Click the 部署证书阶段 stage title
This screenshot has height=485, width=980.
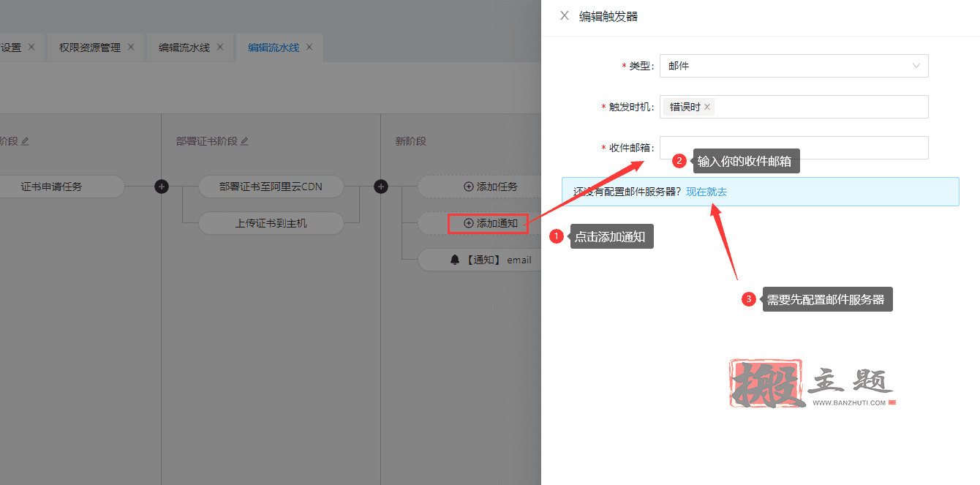tap(207, 140)
